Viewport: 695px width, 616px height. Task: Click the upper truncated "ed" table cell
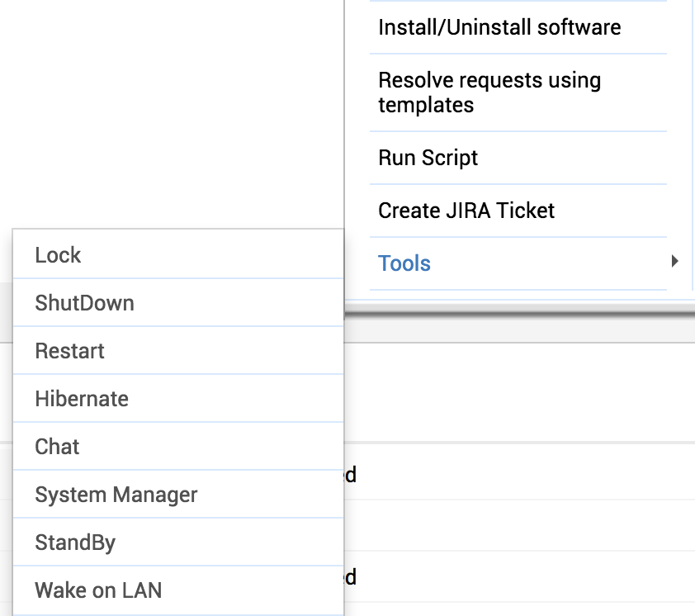pos(351,475)
